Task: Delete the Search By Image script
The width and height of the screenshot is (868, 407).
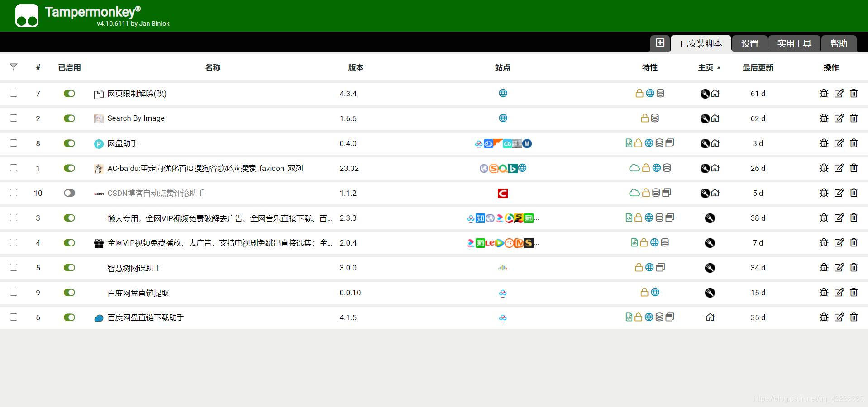Action: pos(854,118)
